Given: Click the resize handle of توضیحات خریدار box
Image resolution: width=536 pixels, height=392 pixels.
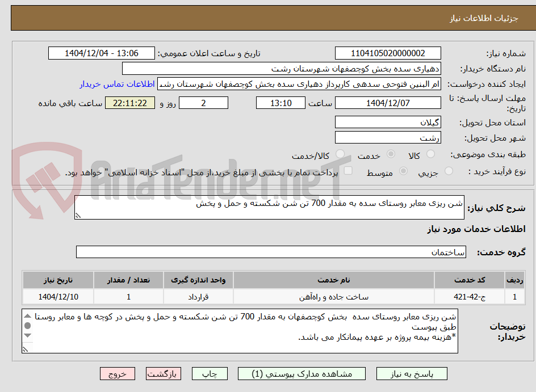Looking at the screenshot, I should pos(26,349).
